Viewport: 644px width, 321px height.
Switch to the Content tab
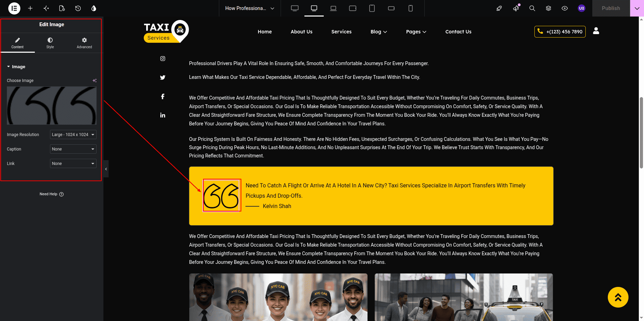(18, 43)
